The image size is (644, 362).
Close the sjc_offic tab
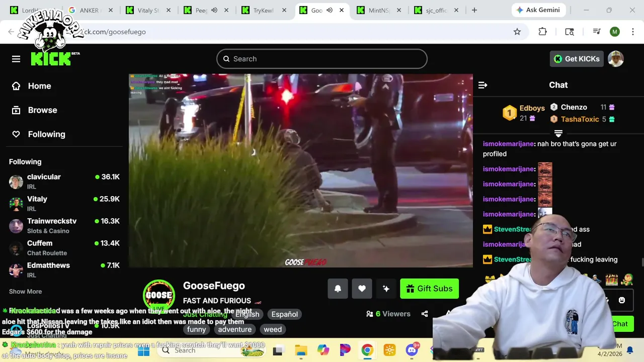tap(457, 10)
